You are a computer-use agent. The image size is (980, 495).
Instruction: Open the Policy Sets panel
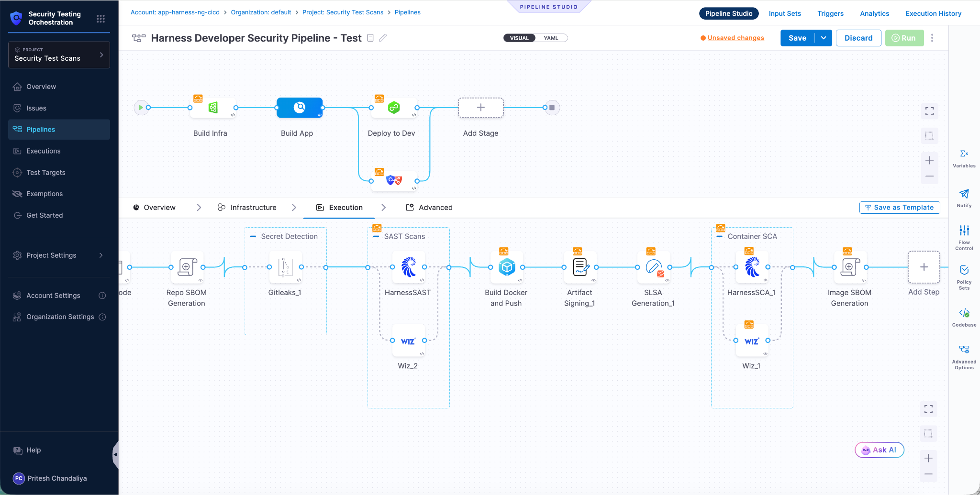964,277
